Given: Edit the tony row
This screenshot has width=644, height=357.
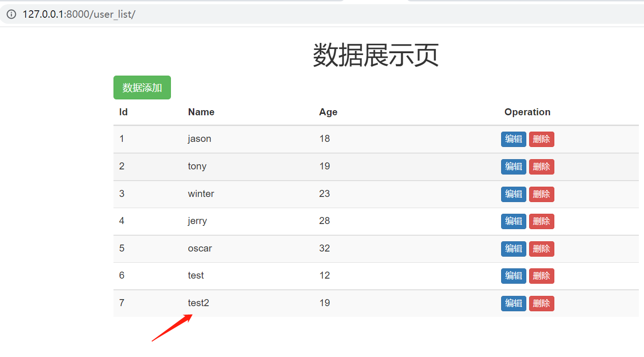Looking at the screenshot, I should click(513, 167).
